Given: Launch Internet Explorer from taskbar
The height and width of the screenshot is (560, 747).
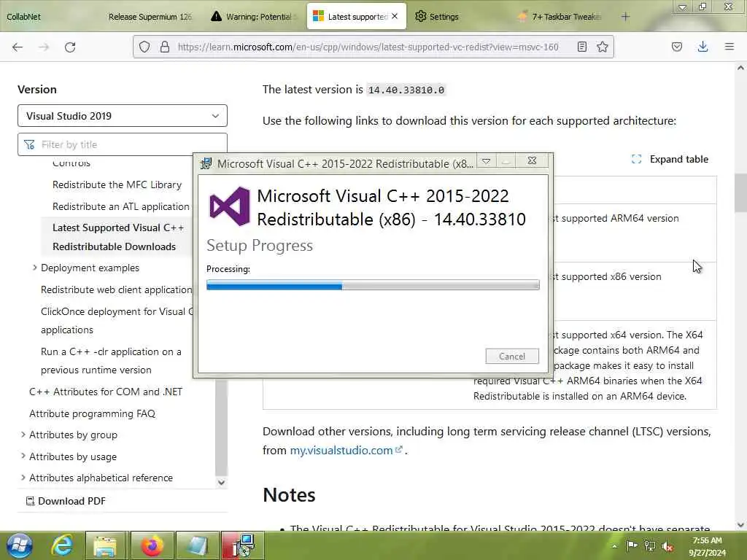Looking at the screenshot, I should pyautogui.click(x=63, y=545).
